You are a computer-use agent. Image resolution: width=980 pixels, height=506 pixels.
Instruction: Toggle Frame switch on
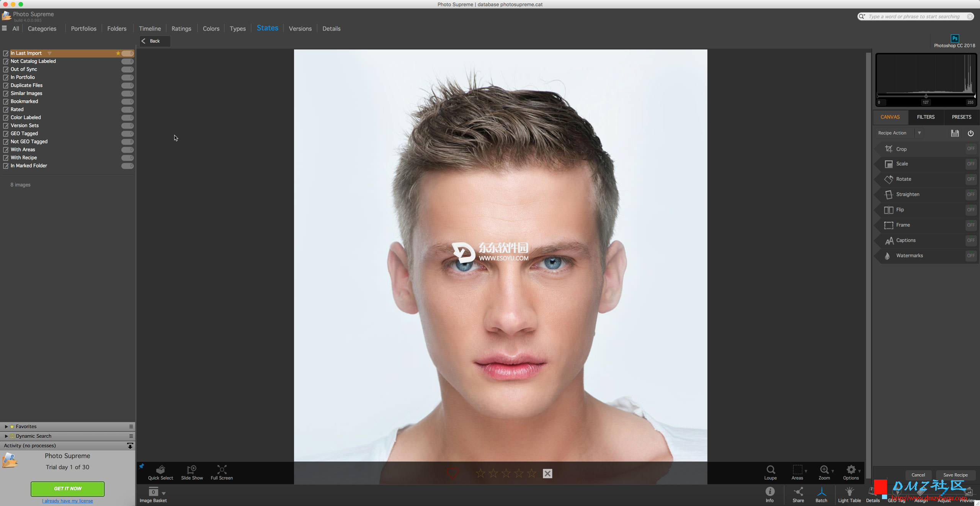[971, 225]
